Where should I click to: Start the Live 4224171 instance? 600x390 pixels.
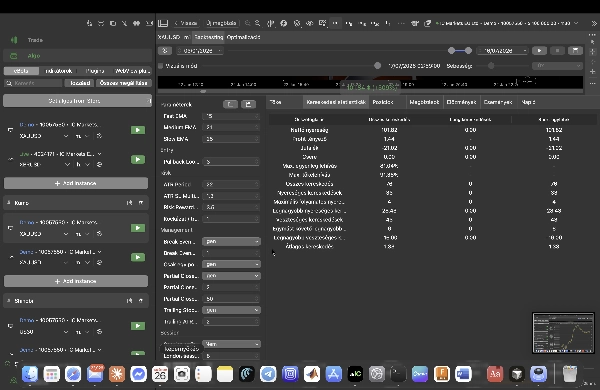(x=138, y=159)
